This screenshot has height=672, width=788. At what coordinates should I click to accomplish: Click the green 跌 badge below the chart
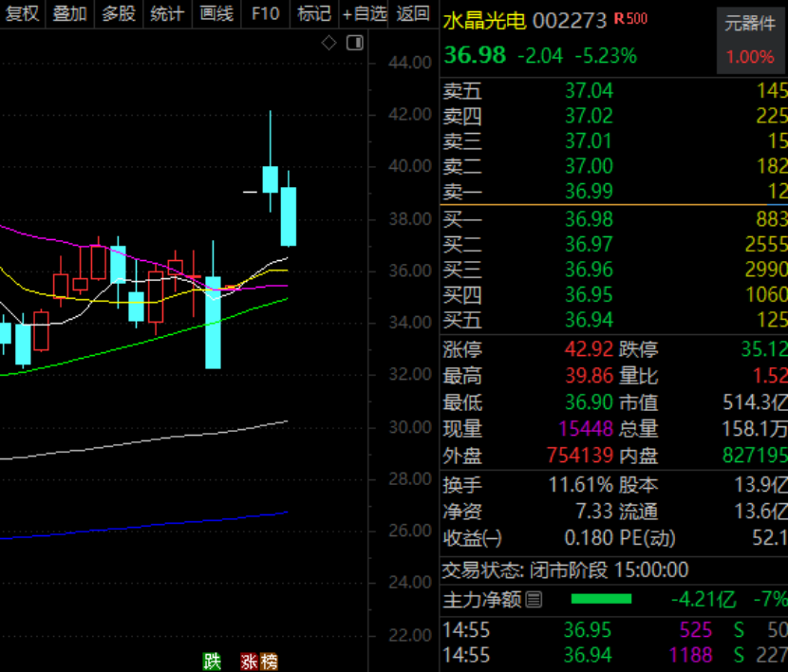click(212, 662)
